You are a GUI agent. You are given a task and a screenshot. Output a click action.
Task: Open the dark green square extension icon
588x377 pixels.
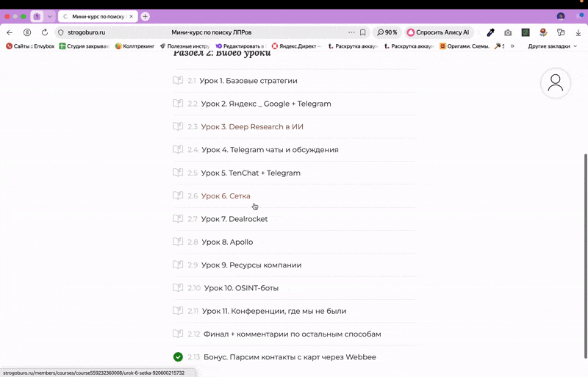point(526,32)
